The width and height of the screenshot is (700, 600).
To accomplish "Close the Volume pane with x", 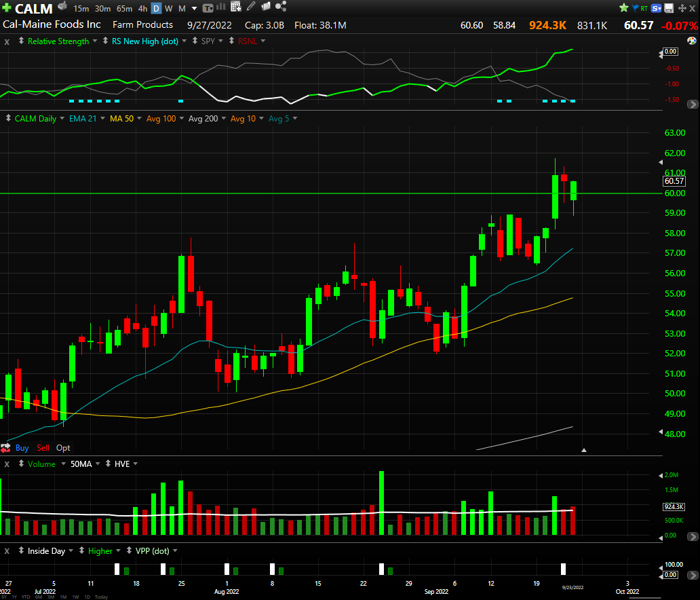I will point(7,465).
